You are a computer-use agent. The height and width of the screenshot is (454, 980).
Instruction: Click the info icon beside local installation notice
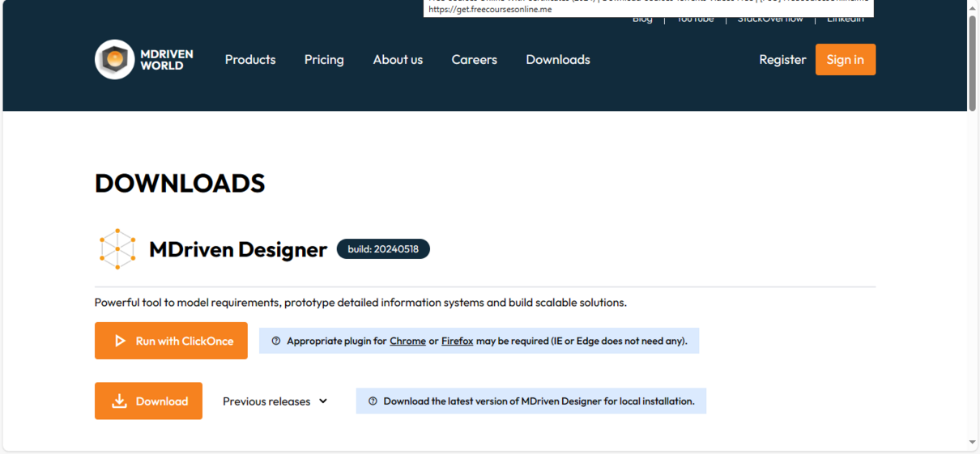[373, 401]
